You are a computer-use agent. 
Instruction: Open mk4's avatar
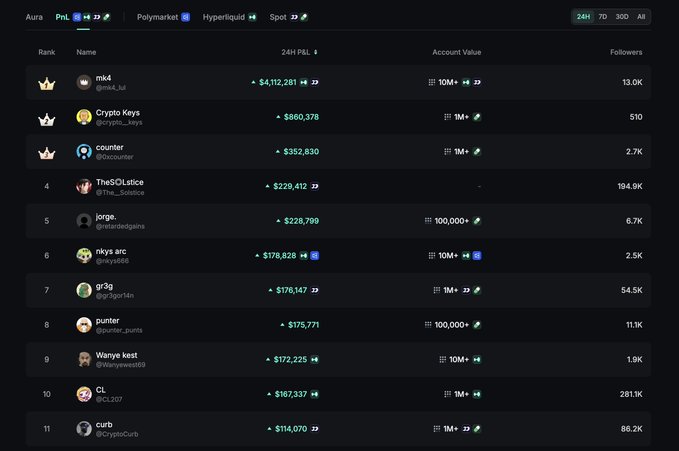pos(84,82)
